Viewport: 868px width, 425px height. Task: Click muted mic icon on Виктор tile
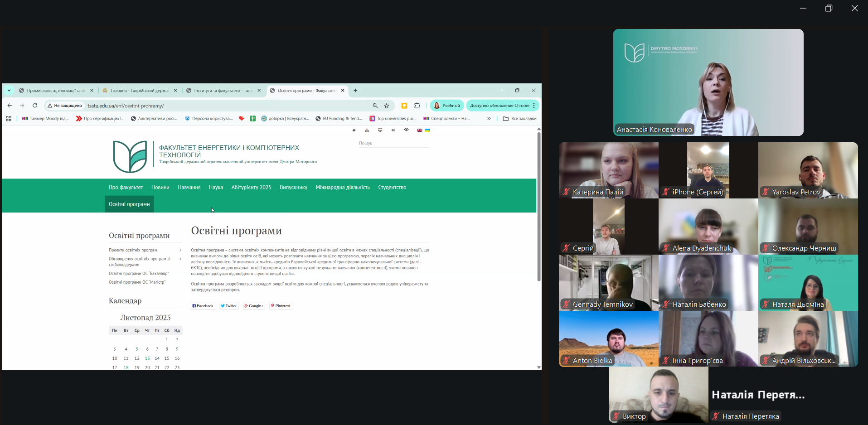coord(616,416)
